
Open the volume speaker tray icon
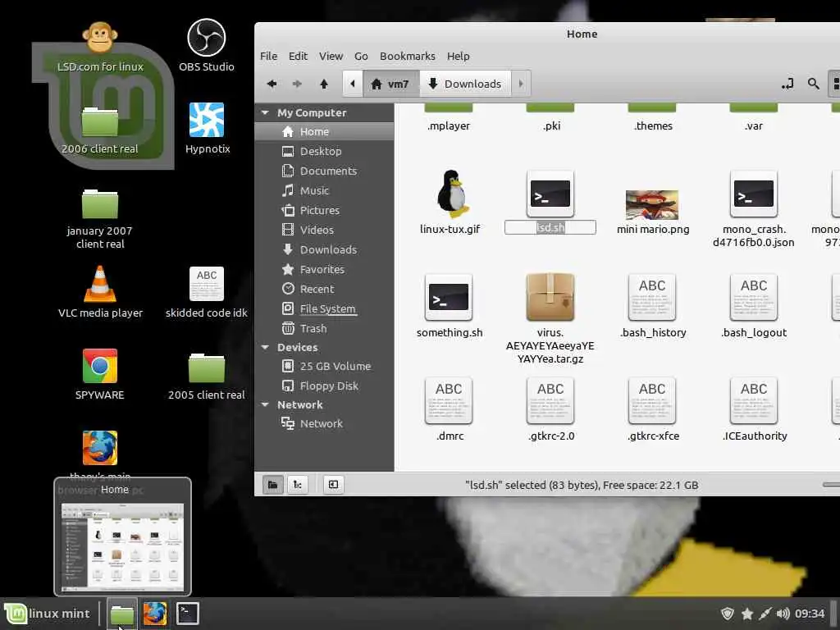pos(783,614)
